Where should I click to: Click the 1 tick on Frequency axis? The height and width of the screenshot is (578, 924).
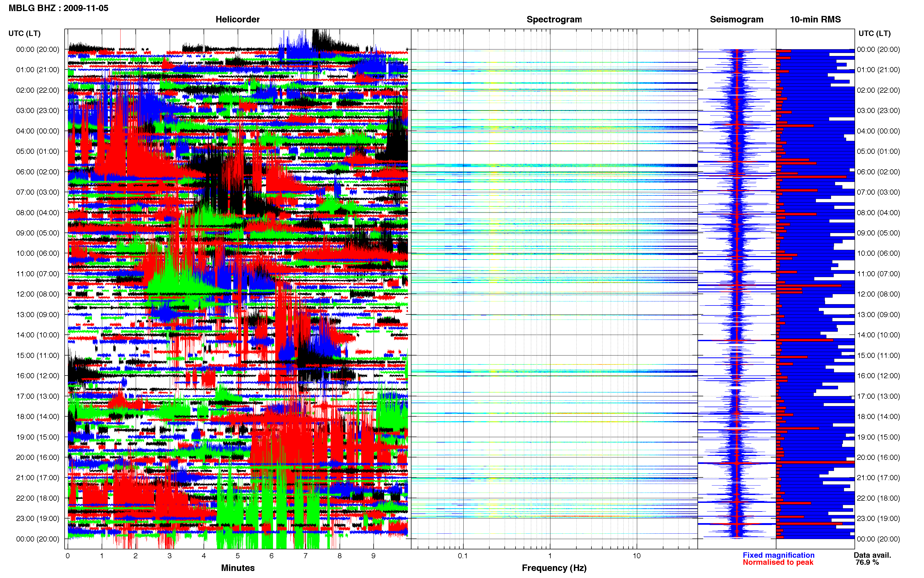coord(550,556)
